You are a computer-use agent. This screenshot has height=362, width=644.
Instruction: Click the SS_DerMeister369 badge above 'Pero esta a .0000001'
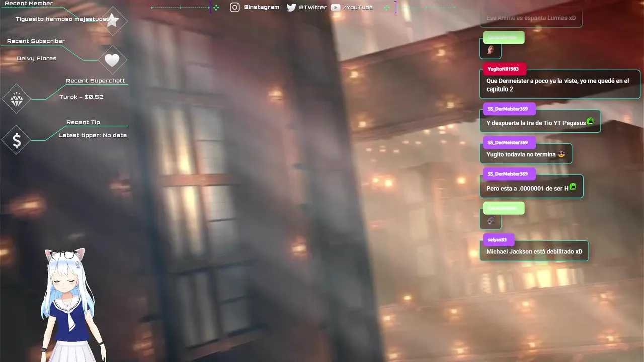(509, 174)
